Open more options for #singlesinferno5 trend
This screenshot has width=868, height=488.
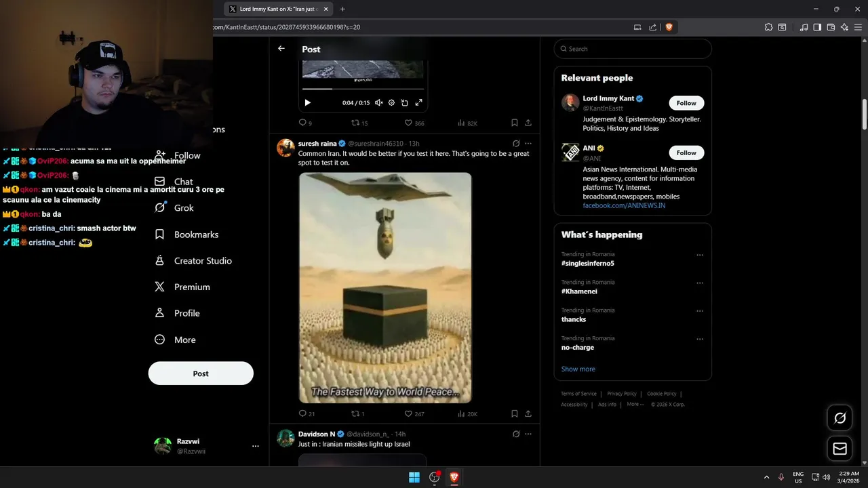point(700,256)
